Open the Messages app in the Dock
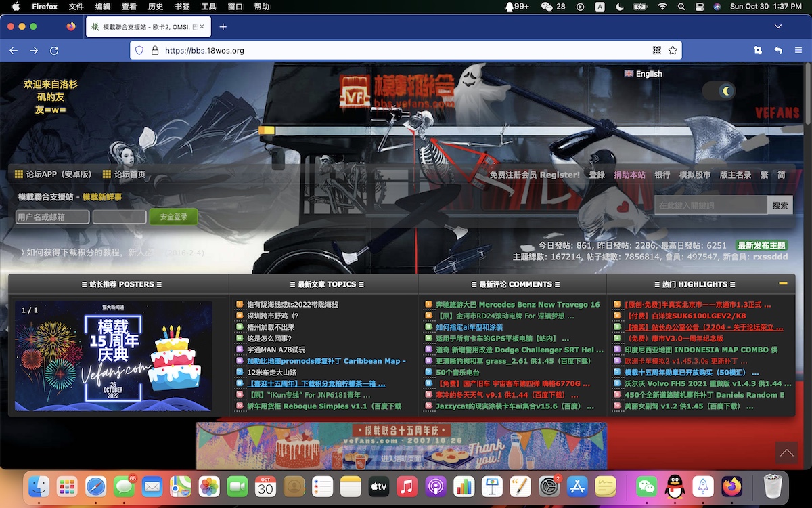The height and width of the screenshot is (508, 812). (x=125, y=486)
